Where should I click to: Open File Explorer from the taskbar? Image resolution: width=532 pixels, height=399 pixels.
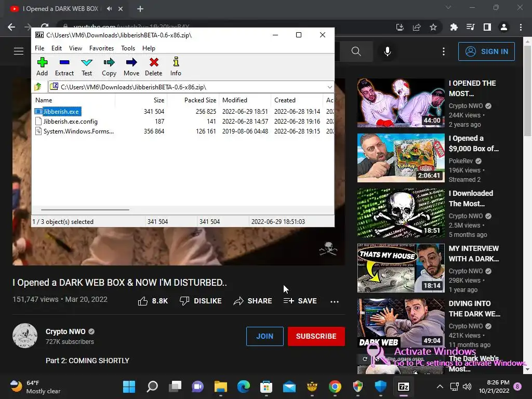[x=220, y=387]
